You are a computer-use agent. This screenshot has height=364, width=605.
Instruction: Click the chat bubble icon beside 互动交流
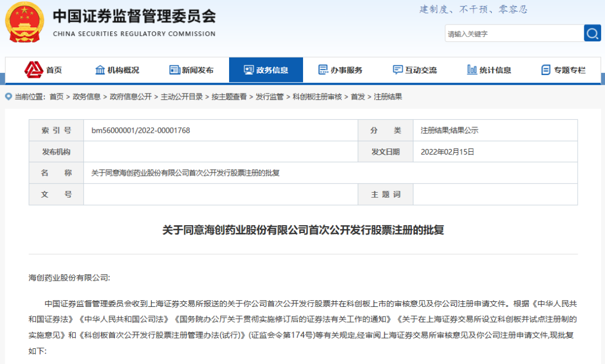tap(397, 70)
